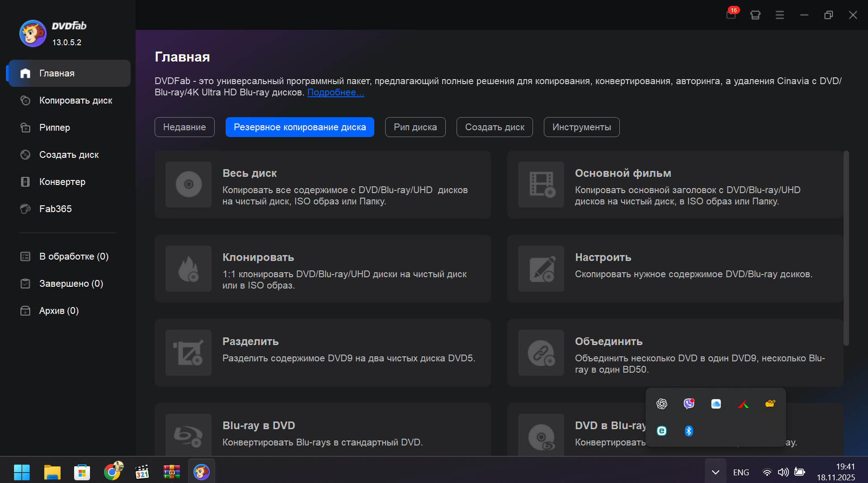Click the Клонировать burn icon
Image resolution: width=868 pixels, height=483 pixels.
coord(189,269)
